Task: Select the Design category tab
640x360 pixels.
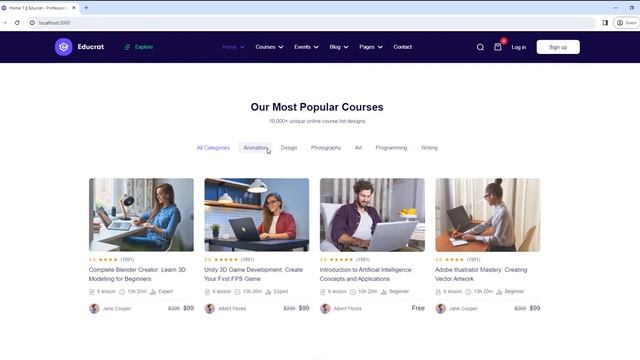Action: (289, 148)
